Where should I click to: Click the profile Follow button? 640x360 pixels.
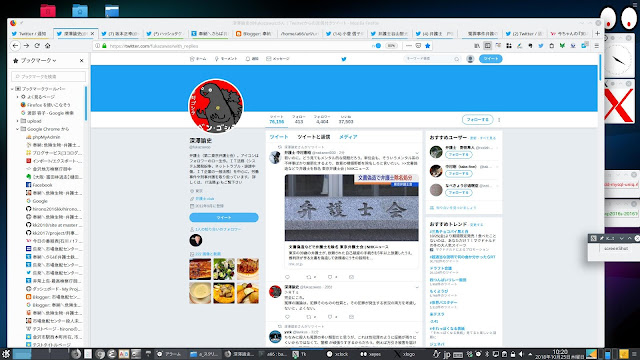tap(478, 120)
